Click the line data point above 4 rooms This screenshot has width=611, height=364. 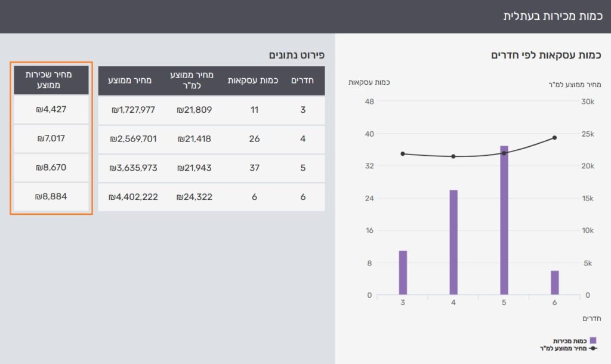tap(453, 156)
